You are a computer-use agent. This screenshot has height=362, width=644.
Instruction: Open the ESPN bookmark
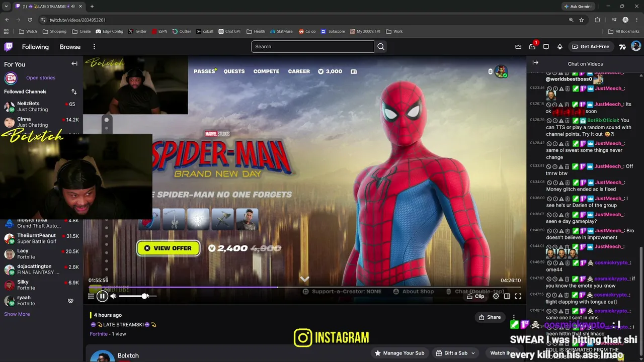coord(159,31)
